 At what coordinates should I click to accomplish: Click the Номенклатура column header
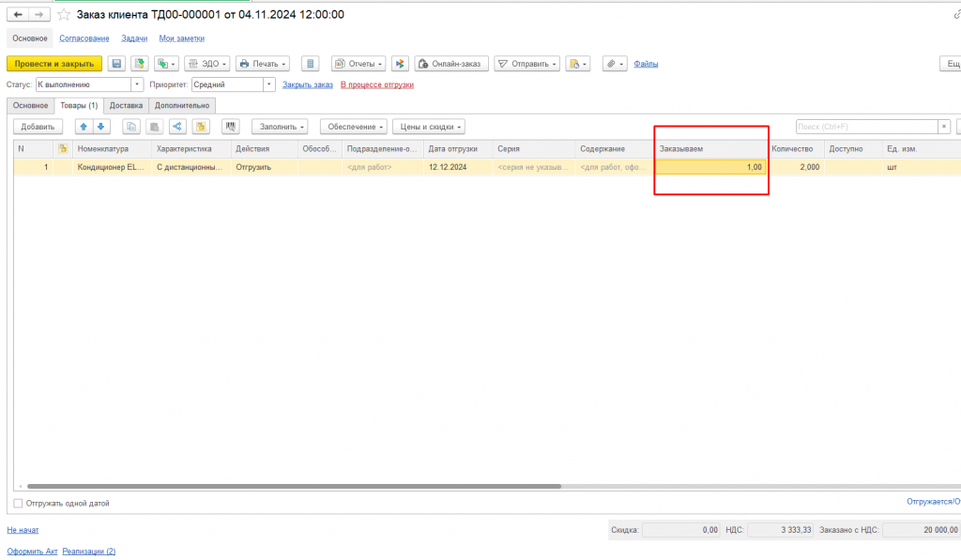[113, 149]
